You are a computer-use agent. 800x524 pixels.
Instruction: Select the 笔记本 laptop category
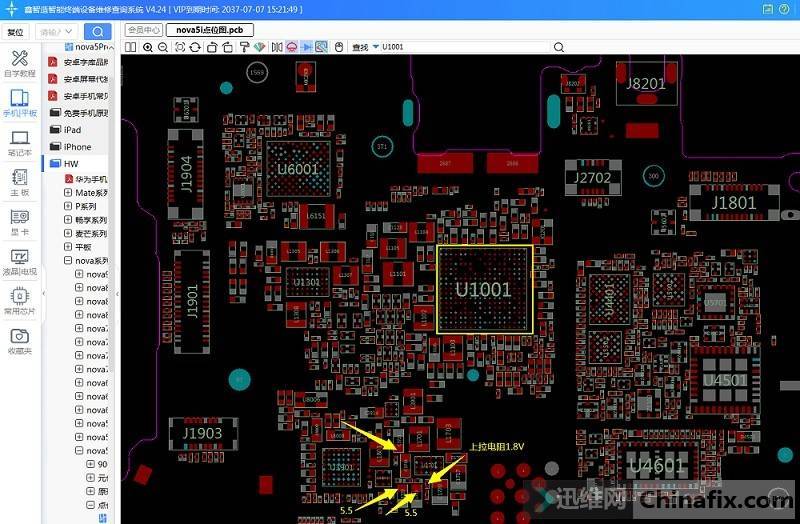(19, 144)
